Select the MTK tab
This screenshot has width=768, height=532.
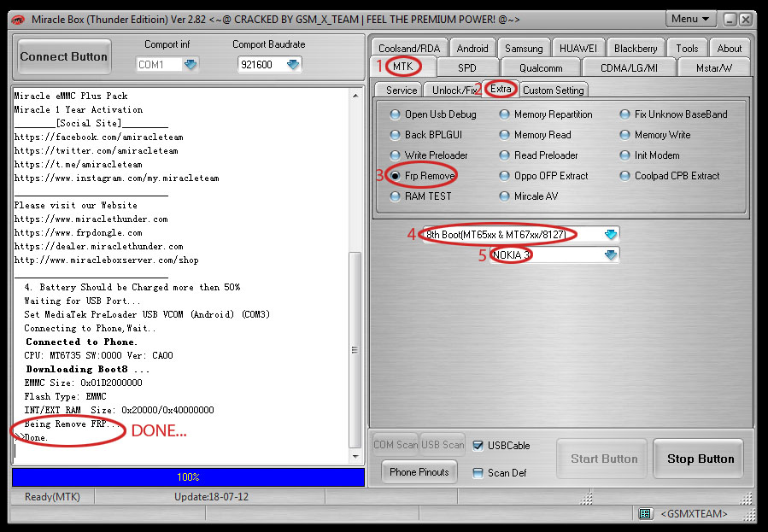pyautogui.click(x=403, y=67)
